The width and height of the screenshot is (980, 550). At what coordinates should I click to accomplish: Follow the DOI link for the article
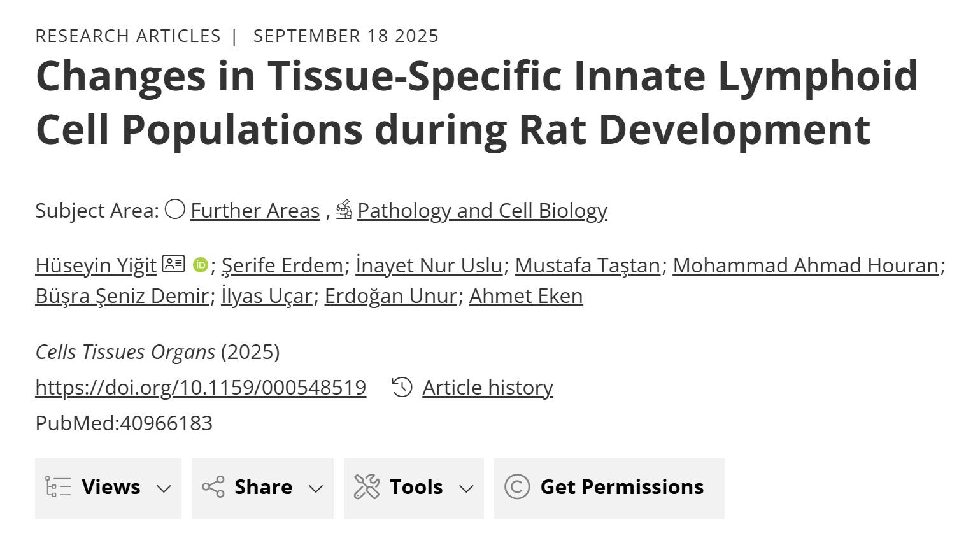(201, 387)
